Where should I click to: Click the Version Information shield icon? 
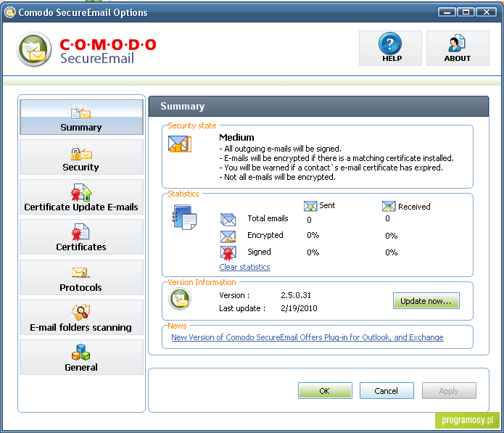[180, 300]
